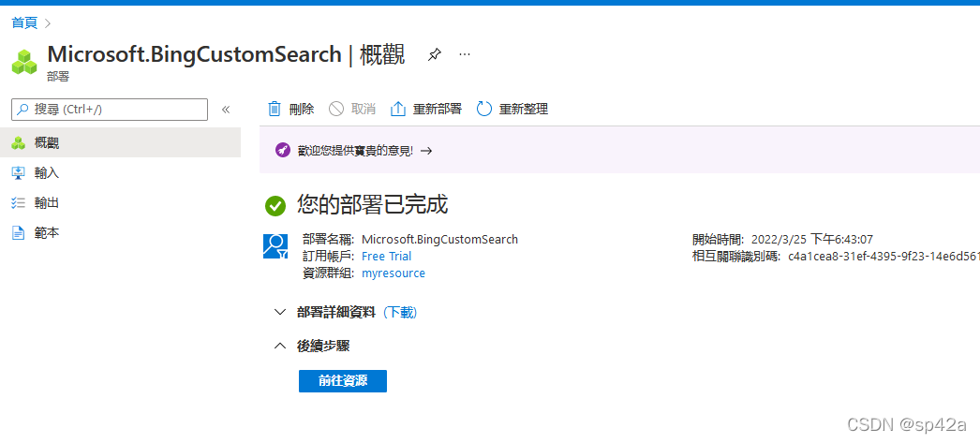Click the 前往資源 button
This screenshot has height=443, width=980.
click(x=343, y=381)
